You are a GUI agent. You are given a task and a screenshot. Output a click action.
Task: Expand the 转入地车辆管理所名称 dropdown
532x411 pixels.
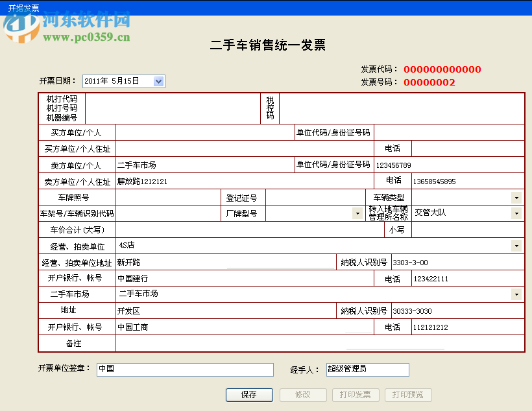(516, 213)
